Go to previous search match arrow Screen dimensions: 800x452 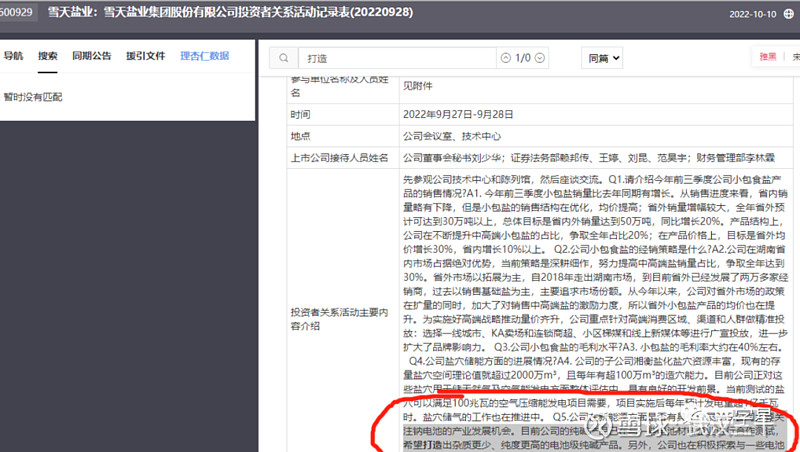(506, 58)
